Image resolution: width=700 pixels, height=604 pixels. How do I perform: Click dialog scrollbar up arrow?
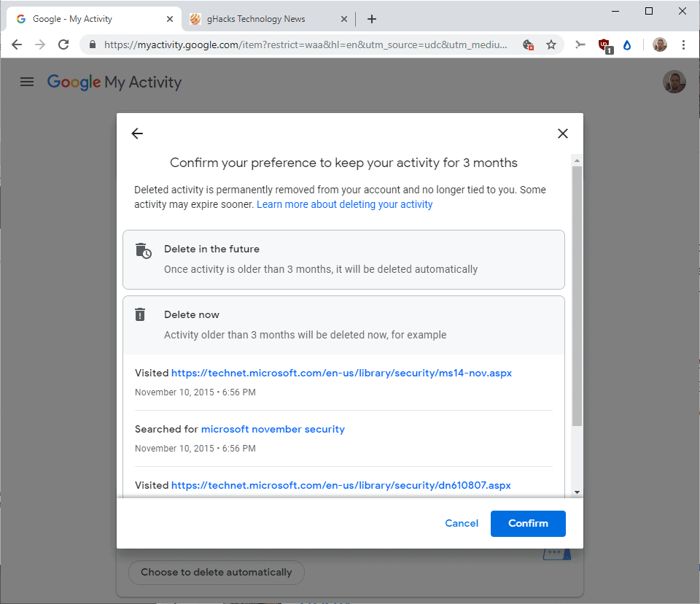click(x=577, y=160)
